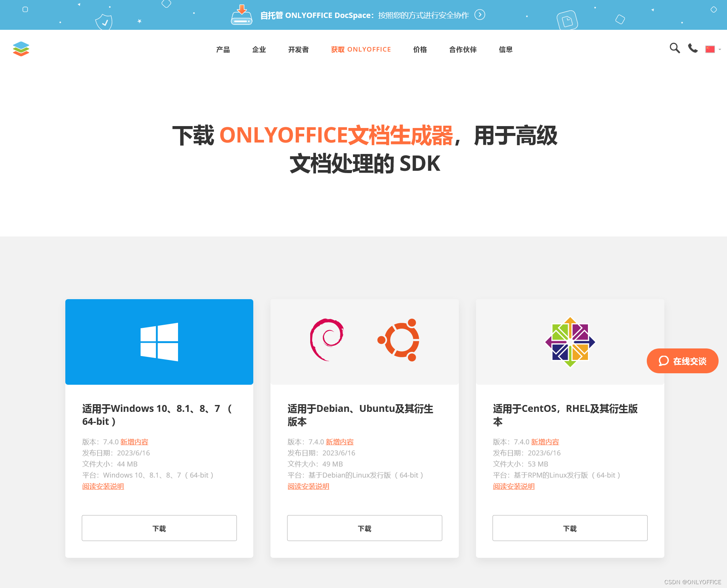Viewport: 727px width, 588px height.
Task: Click 下载 button for Debian/Ubuntu
Action: click(364, 528)
